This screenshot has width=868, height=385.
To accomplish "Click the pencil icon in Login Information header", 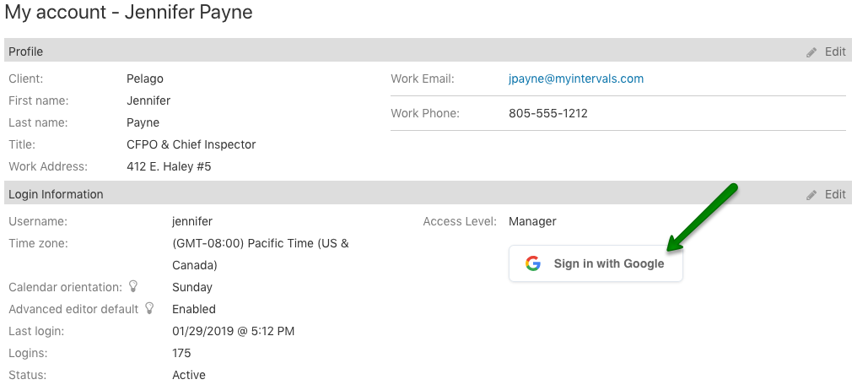I will (x=811, y=195).
